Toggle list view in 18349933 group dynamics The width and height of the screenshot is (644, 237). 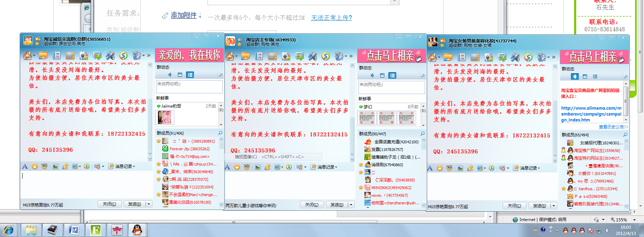(x=392, y=75)
